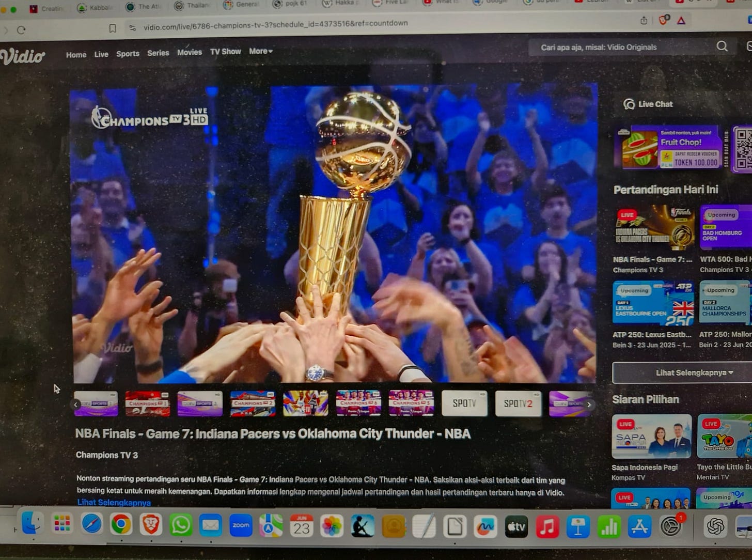Click the Live Chat label

pyautogui.click(x=655, y=104)
